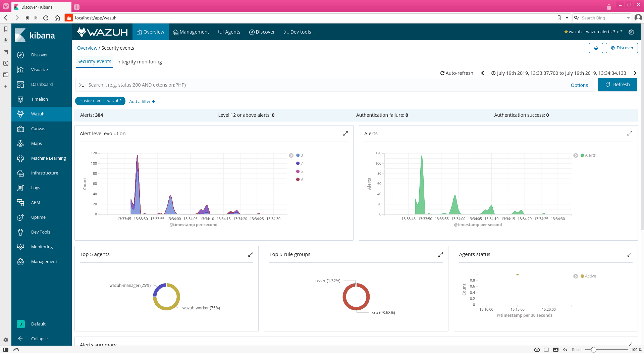Image resolution: width=644 pixels, height=353 pixels.
Task: Open the time range picker
Action: 558,73
